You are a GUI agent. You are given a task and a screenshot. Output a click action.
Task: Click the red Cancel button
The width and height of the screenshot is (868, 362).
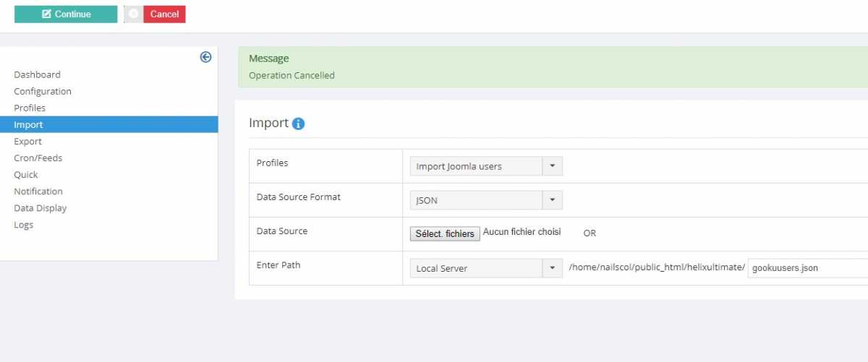pos(164,14)
